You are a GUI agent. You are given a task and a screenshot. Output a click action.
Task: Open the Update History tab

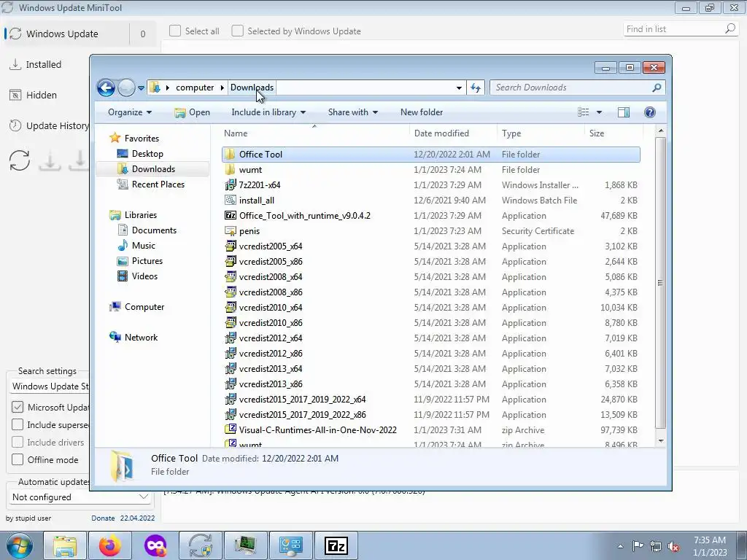48,125
